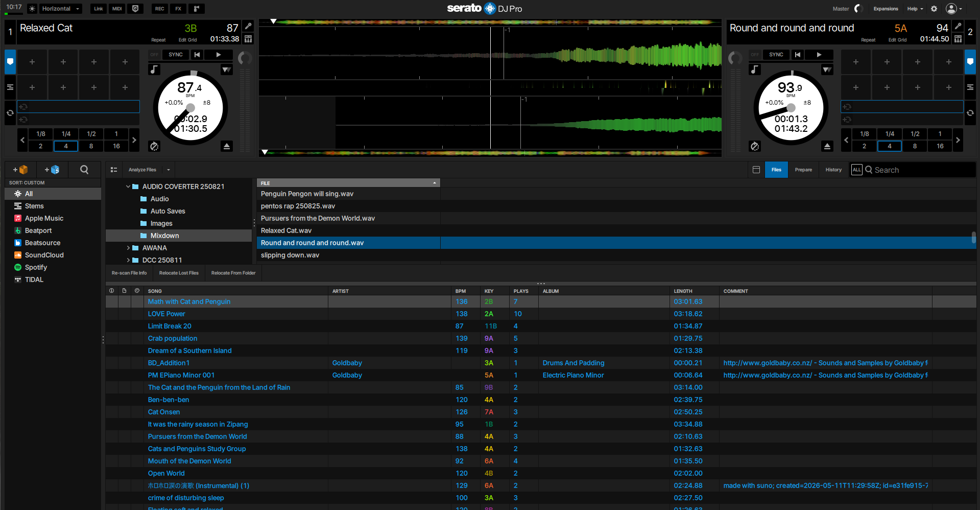
Task: Open the Help menu
Action: click(x=915, y=9)
